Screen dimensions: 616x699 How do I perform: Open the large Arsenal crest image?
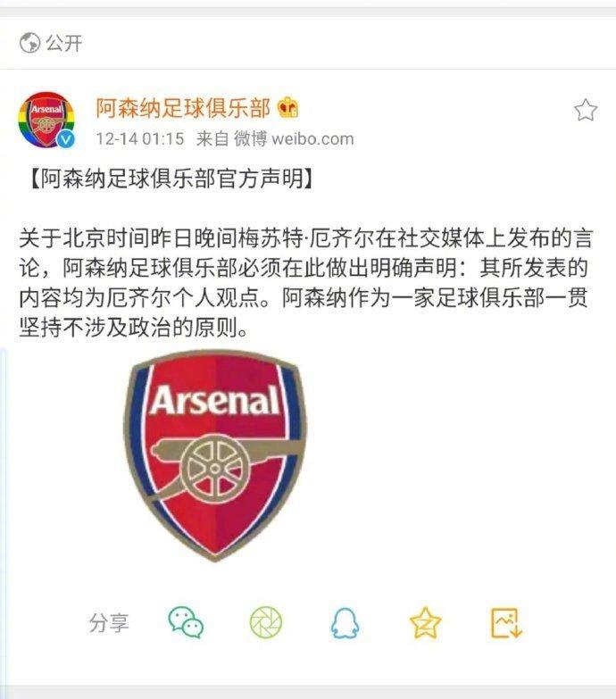215,455
